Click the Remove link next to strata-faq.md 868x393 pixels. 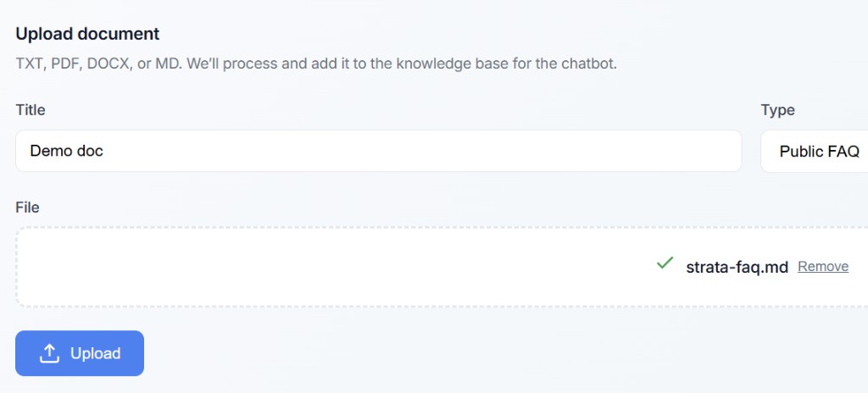click(x=822, y=267)
